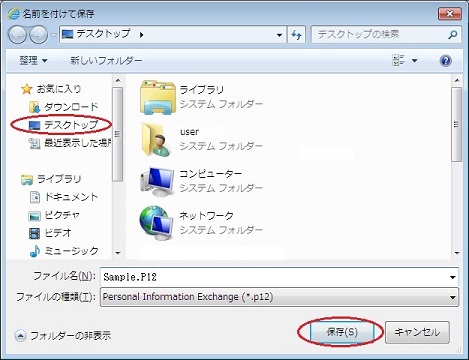Create a folder with 新しいフォルダー

[106, 61]
